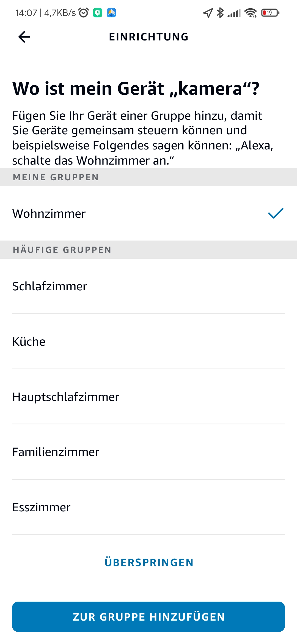
Task: Uncheck the Wohnzimmer checkmark
Action: (x=276, y=214)
